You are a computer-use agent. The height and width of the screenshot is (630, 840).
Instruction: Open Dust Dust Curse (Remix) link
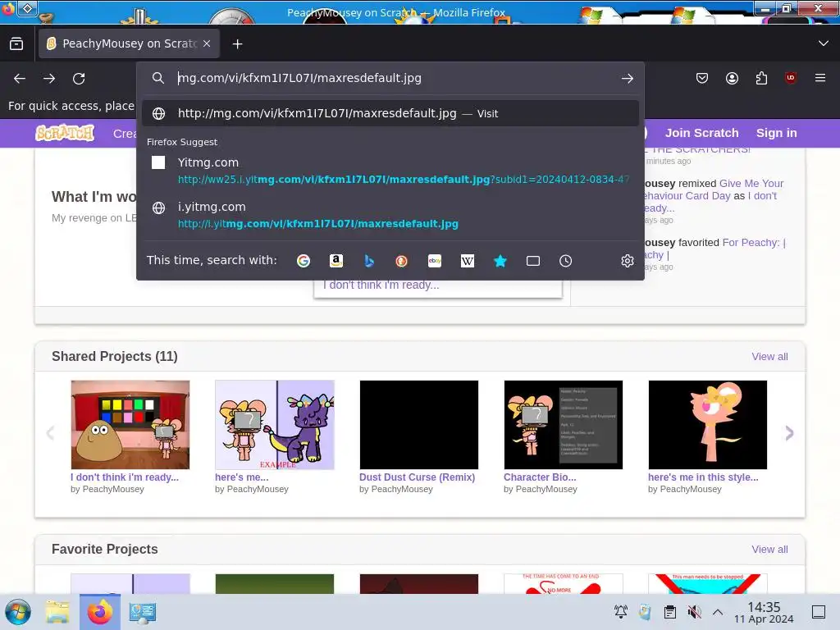(417, 477)
